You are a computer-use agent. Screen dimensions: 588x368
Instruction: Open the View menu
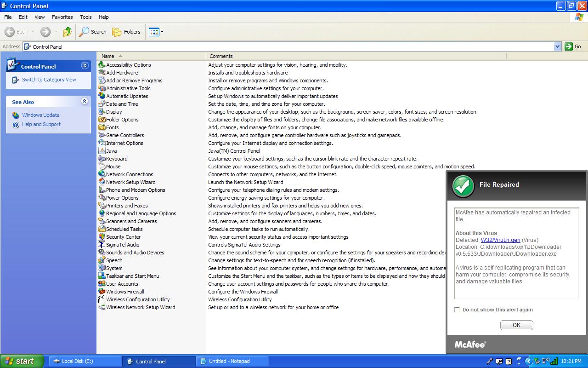(40, 17)
